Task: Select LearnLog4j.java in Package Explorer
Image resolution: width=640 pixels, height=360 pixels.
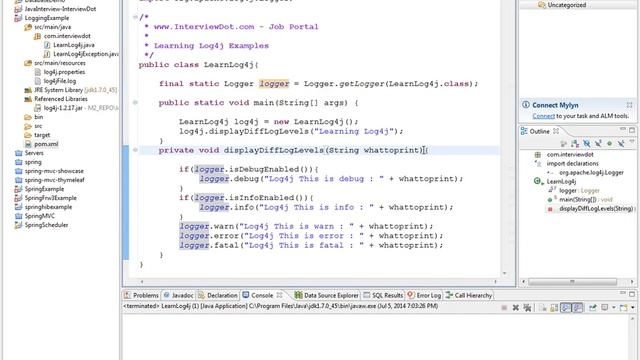Action: [x=74, y=45]
